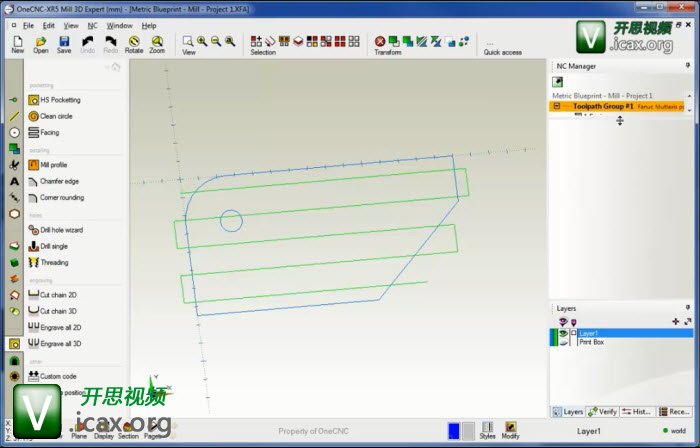Add a new layer with plus icon
The width and height of the screenshot is (700, 448).
(676, 321)
